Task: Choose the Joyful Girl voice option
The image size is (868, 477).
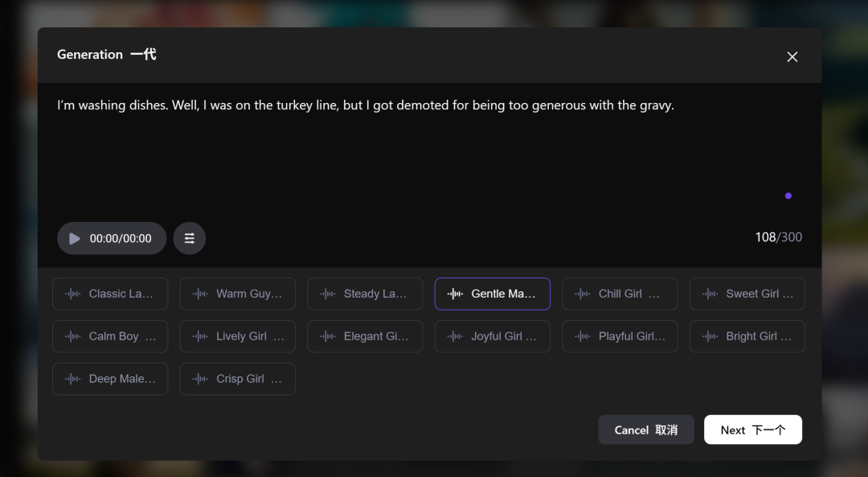Action: coord(493,336)
